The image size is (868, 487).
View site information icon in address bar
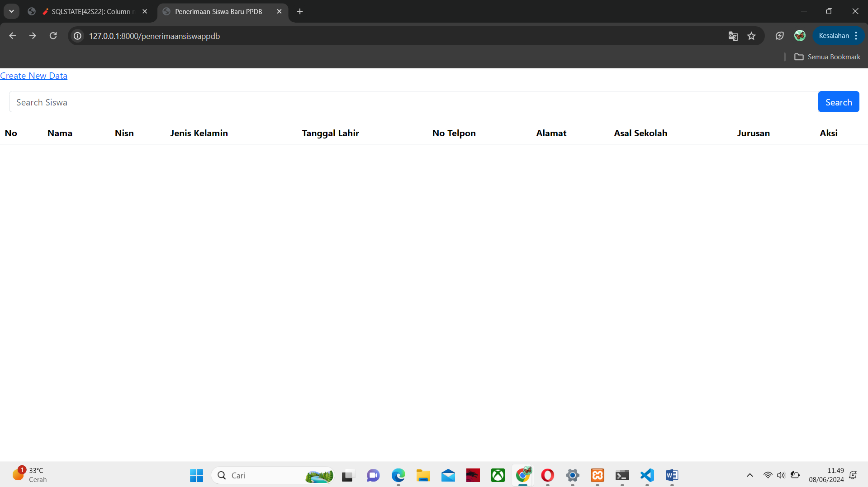click(78, 36)
